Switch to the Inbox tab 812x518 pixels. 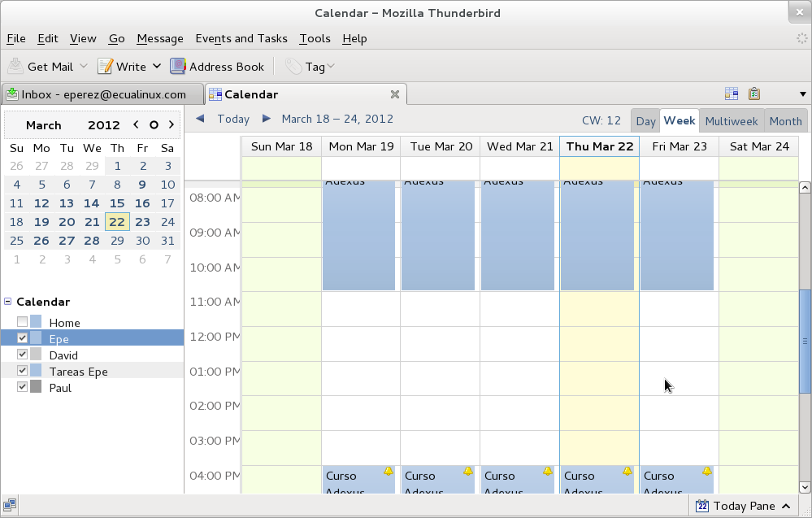tap(103, 94)
